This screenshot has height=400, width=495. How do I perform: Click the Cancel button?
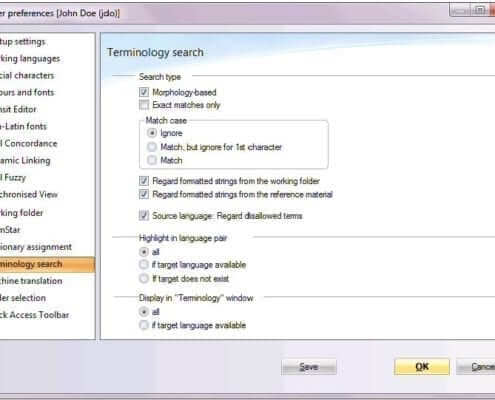pos(476,367)
